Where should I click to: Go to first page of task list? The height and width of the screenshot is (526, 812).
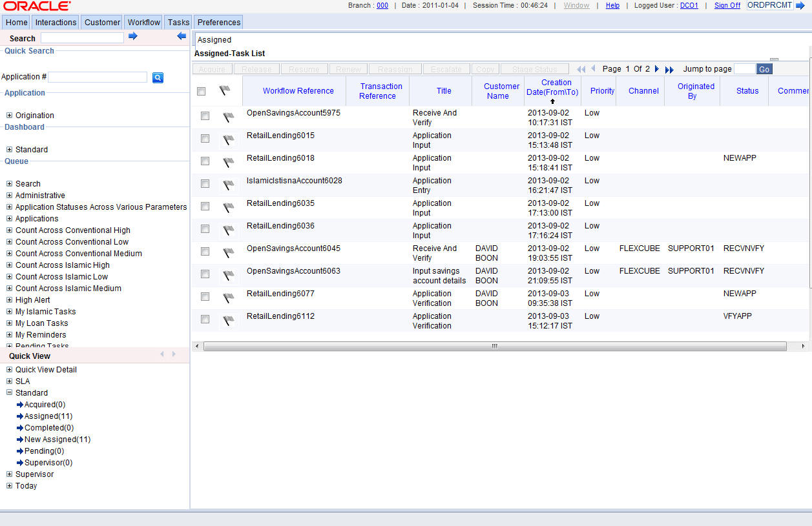pyautogui.click(x=581, y=69)
